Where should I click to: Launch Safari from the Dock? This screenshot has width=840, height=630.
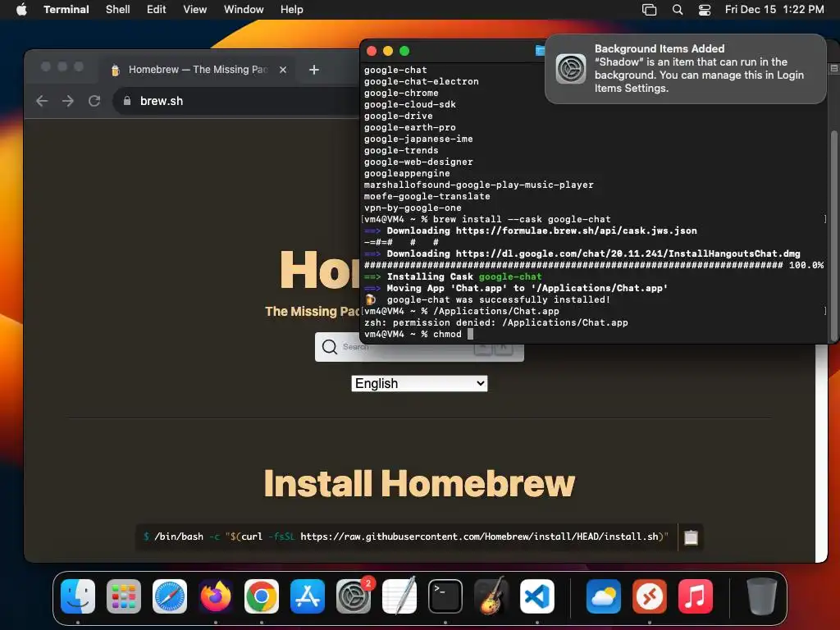pyautogui.click(x=170, y=596)
